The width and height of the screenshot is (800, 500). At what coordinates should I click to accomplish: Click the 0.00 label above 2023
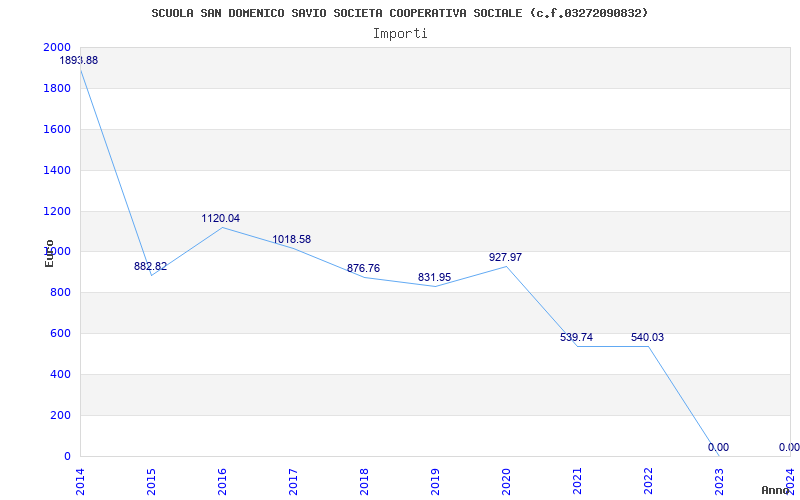click(x=718, y=447)
